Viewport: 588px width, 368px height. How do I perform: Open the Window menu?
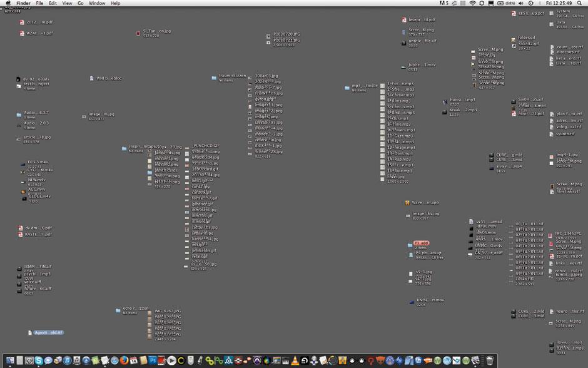tap(97, 3)
